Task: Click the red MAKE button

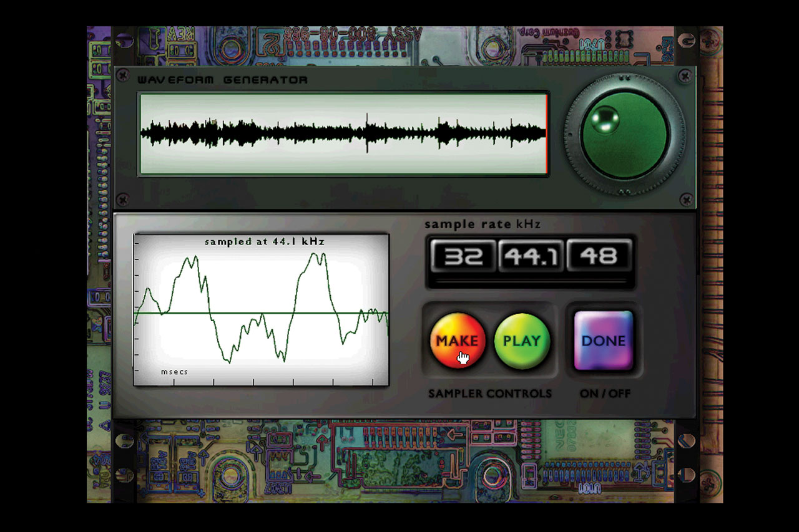Action: point(458,341)
